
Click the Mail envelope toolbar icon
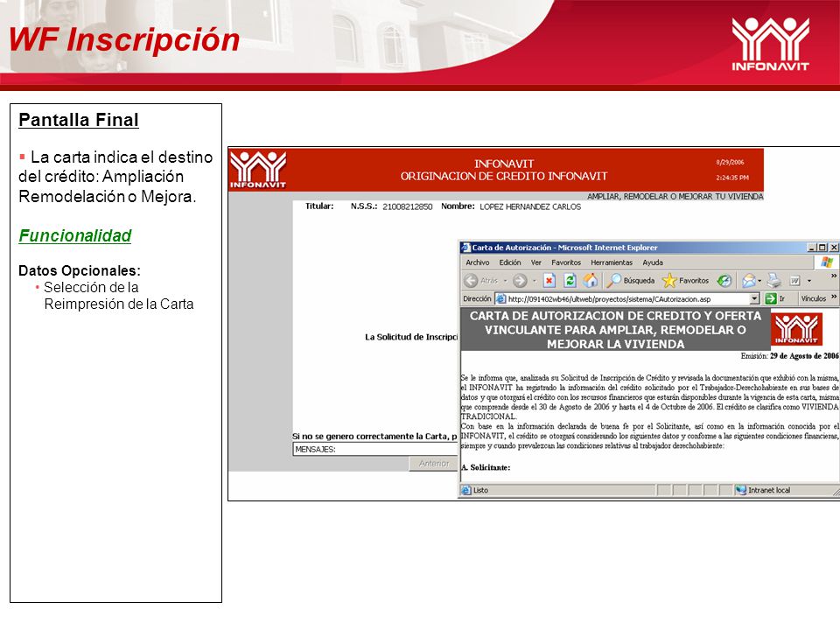[x=749, y=280]
